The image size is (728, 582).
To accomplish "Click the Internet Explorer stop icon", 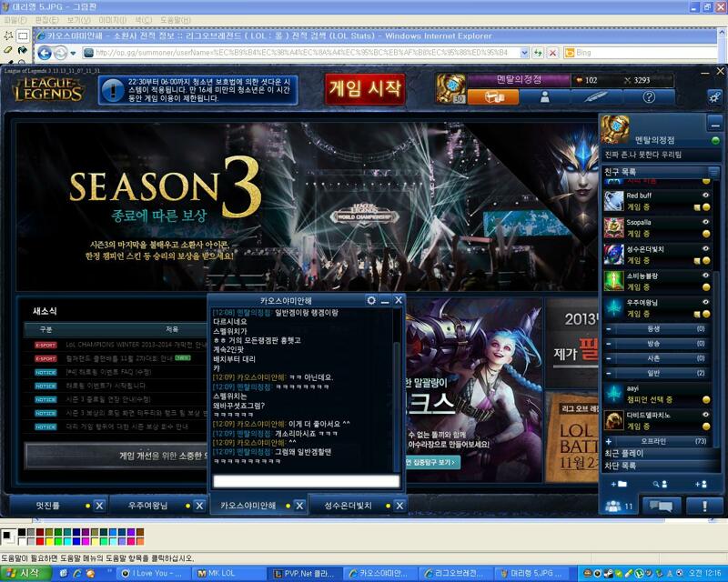I will (x=552, y=53).
